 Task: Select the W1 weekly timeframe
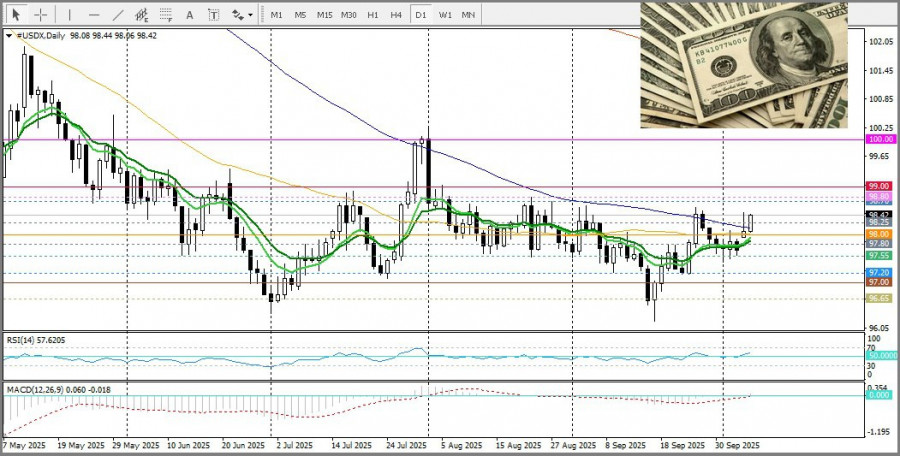(x=445, y=15)
